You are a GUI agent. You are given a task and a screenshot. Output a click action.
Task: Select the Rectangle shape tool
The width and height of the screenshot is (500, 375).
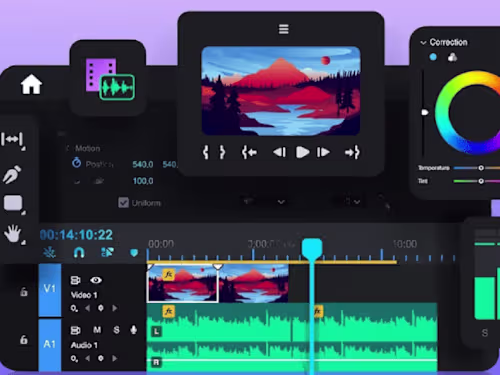13,203
